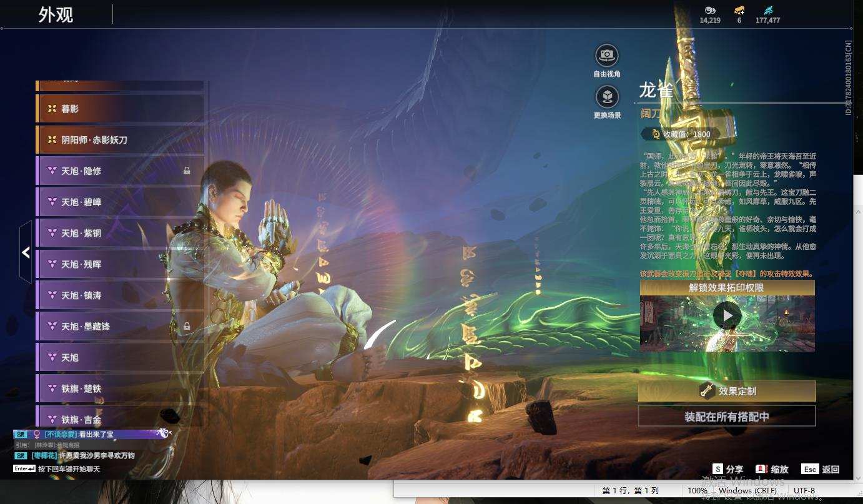Click the 第1行, 第1列 cursor position
The width and height of the screenshot is (863, 504).
coord(630,491)
